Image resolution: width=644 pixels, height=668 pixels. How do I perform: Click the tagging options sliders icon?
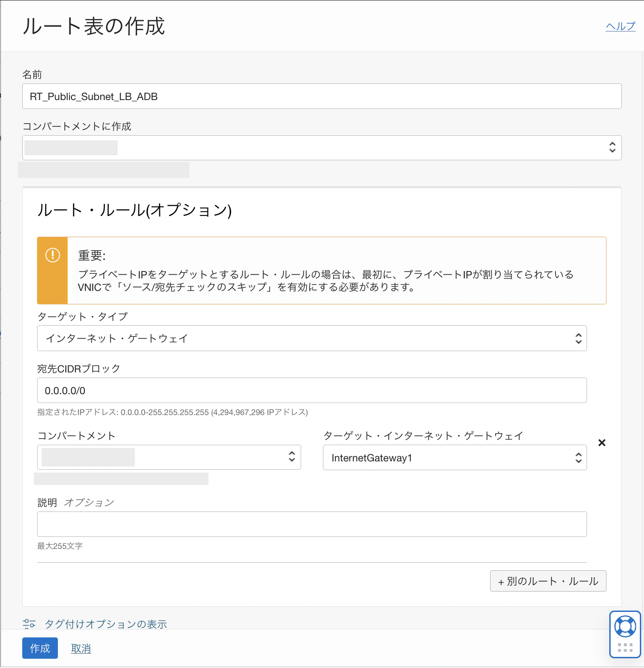coord(29,624)
